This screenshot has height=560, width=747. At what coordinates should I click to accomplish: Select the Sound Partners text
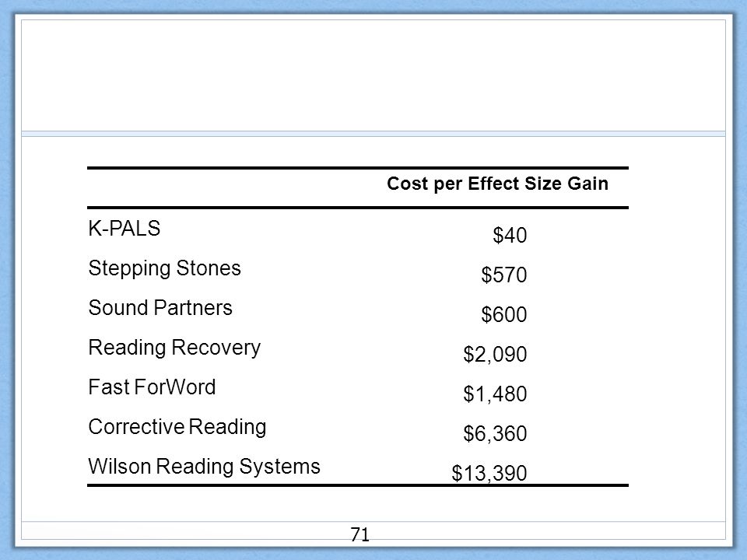pyautogui.click(x=160, y=308)
